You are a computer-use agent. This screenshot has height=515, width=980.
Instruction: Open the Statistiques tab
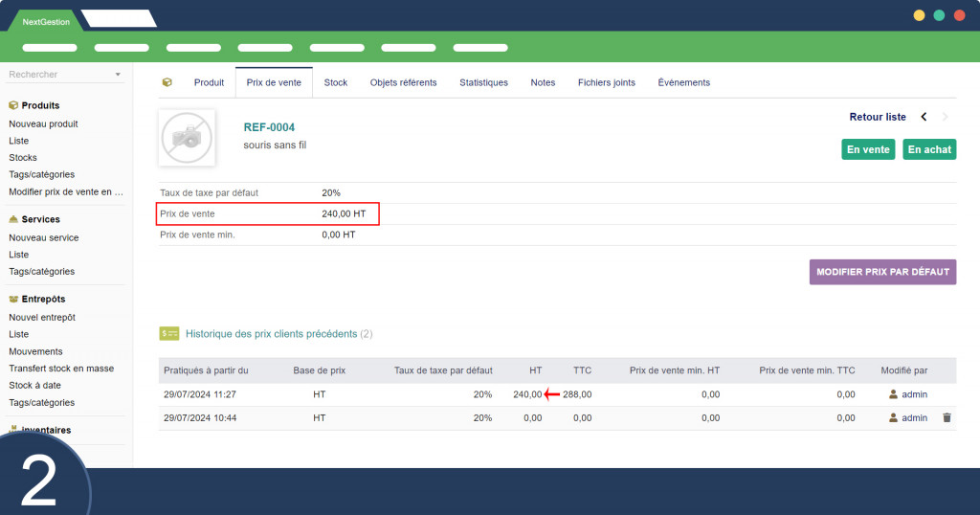[483, 82]
